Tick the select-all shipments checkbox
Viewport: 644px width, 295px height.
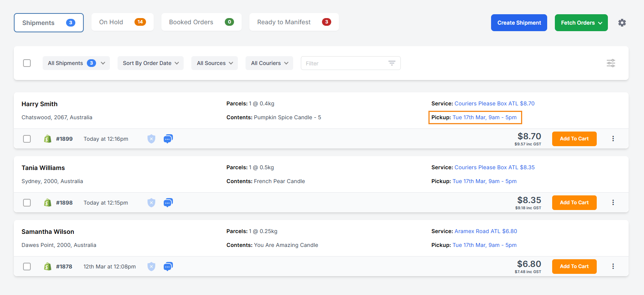tap(27, 63)
